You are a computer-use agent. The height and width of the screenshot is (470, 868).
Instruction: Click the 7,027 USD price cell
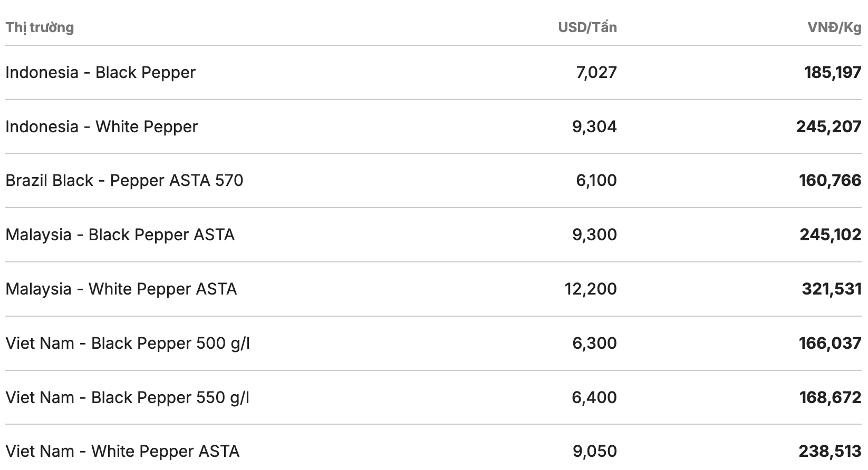point(596,73)
